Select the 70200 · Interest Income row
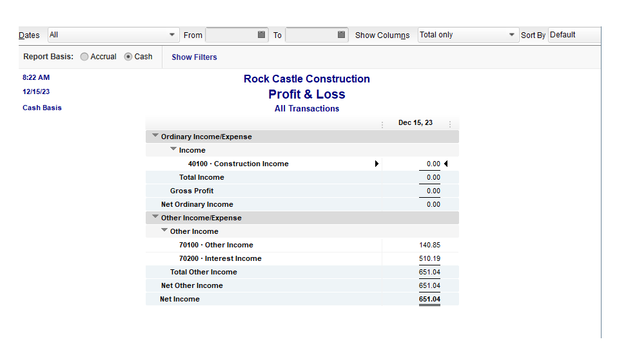Image resolution: width=617 pixels, height=364 pixels. [x=302, y=258]
